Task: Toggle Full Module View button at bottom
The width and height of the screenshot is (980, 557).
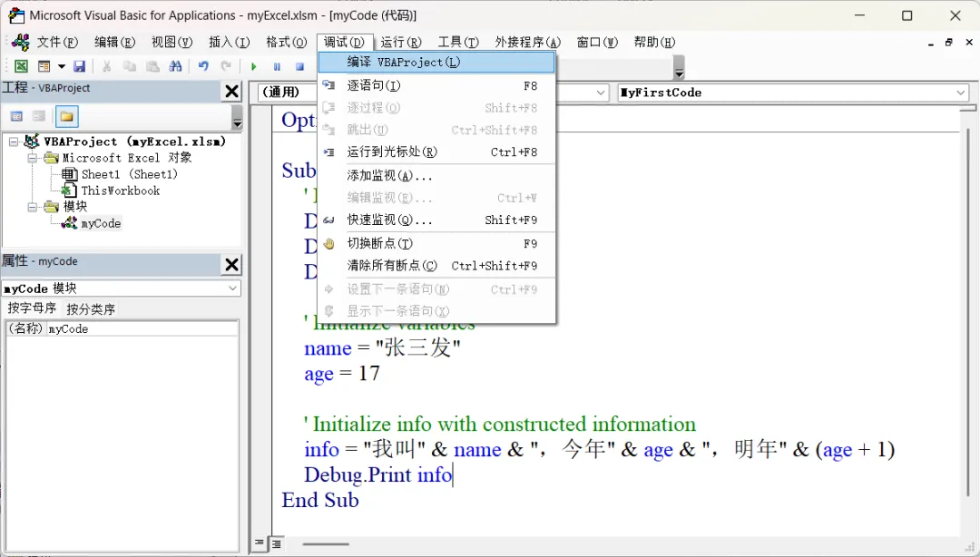Action: (276, 544)
